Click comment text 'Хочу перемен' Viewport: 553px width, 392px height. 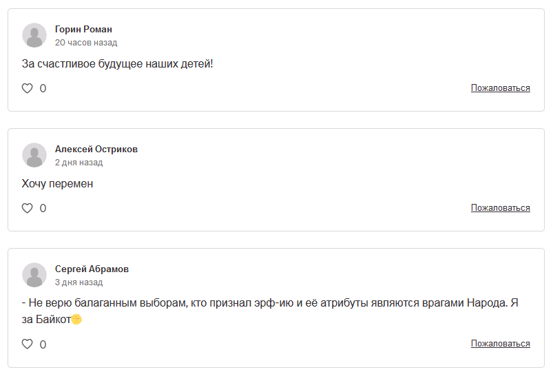[57, 184]
